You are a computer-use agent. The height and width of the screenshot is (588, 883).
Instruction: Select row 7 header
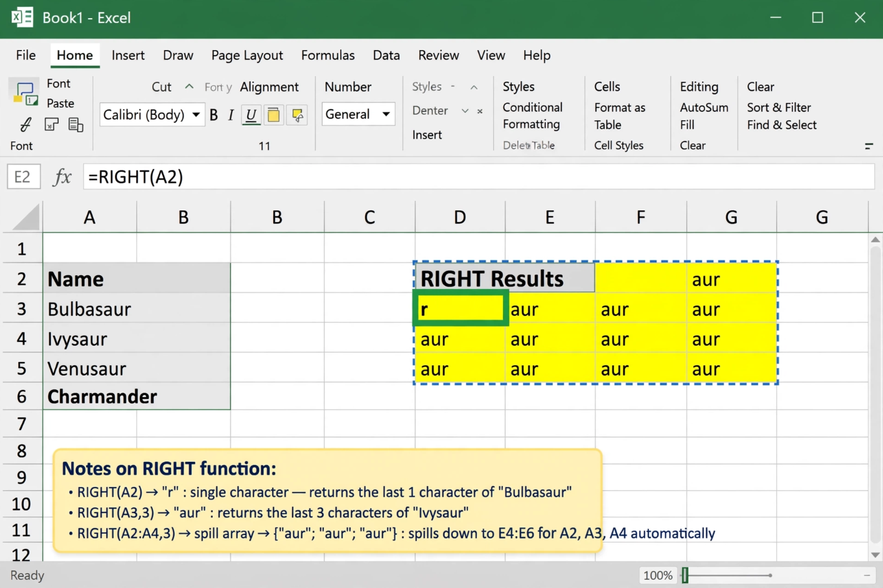[22, 424]
